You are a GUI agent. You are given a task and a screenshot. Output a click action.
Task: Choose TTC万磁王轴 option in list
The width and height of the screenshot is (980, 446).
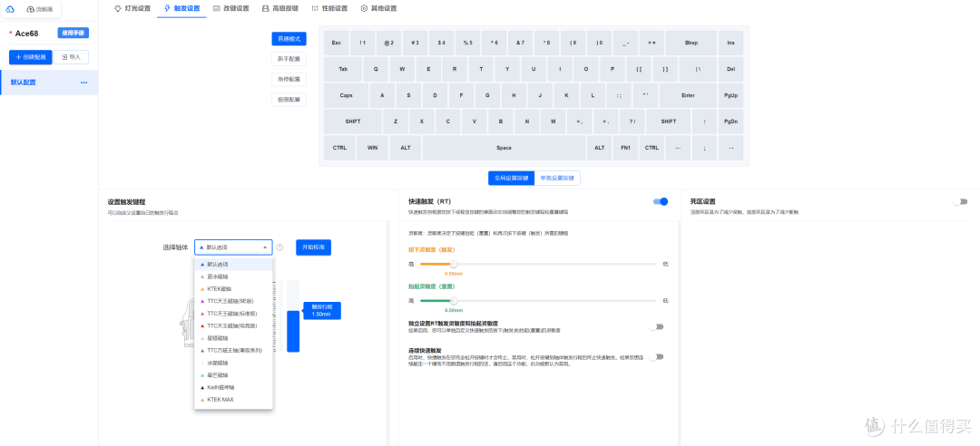233,351
